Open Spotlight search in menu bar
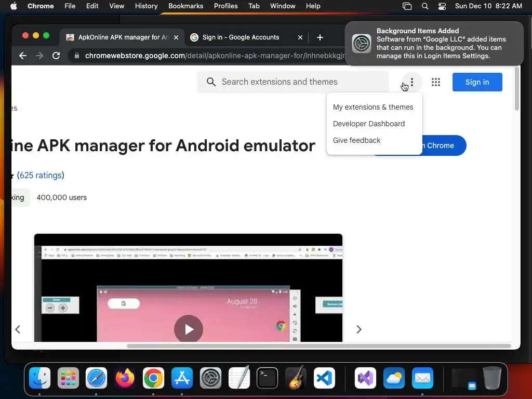Viewport: 532px width, 399px height. (425, 6)
